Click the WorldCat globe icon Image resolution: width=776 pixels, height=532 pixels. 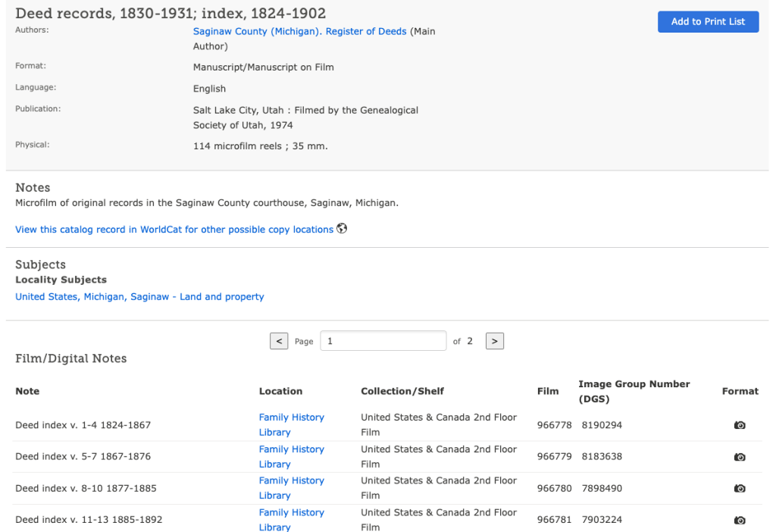(342, 229)
